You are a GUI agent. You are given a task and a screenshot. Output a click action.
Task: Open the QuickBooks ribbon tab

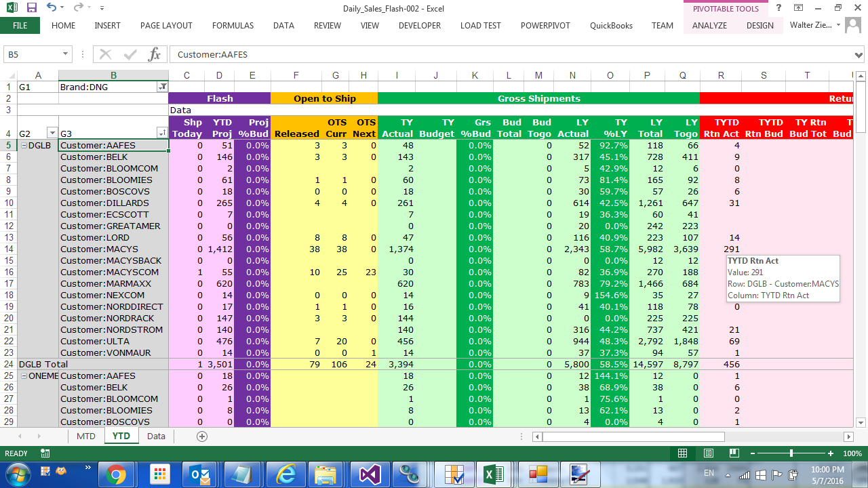pos(611,26)
